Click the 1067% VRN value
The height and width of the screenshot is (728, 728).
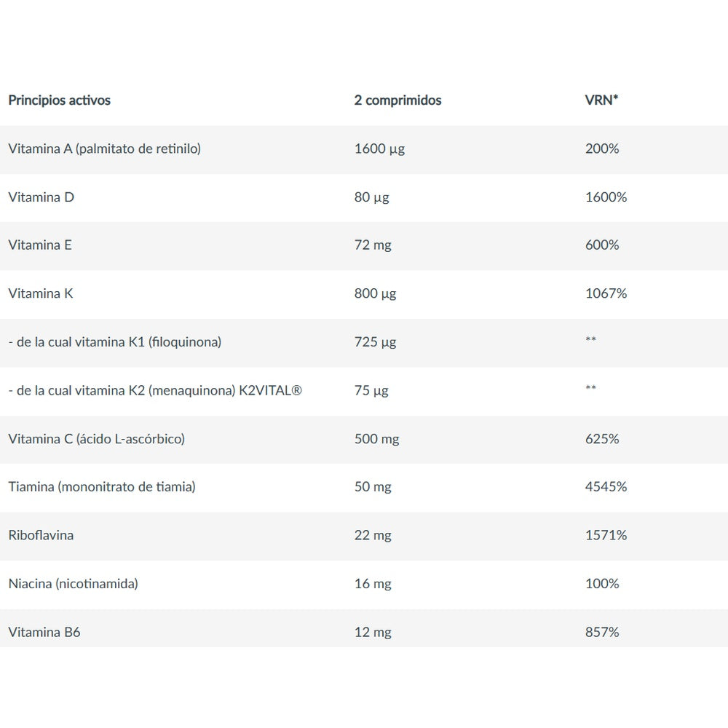pyautogui.click(x=606, y=293)
